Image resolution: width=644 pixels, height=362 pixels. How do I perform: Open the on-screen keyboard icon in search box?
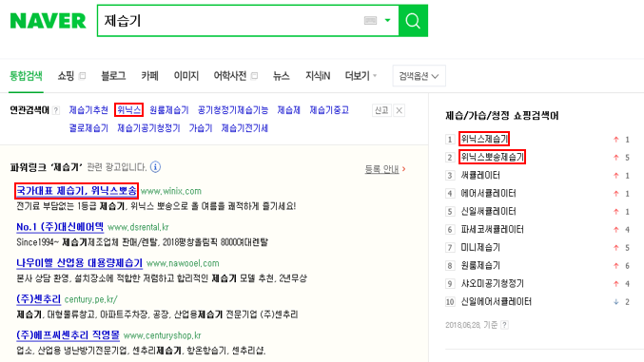click(x=370, y=21)
